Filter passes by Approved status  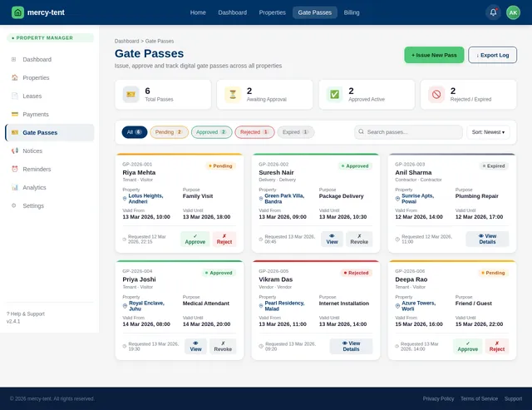coord(211,132)
